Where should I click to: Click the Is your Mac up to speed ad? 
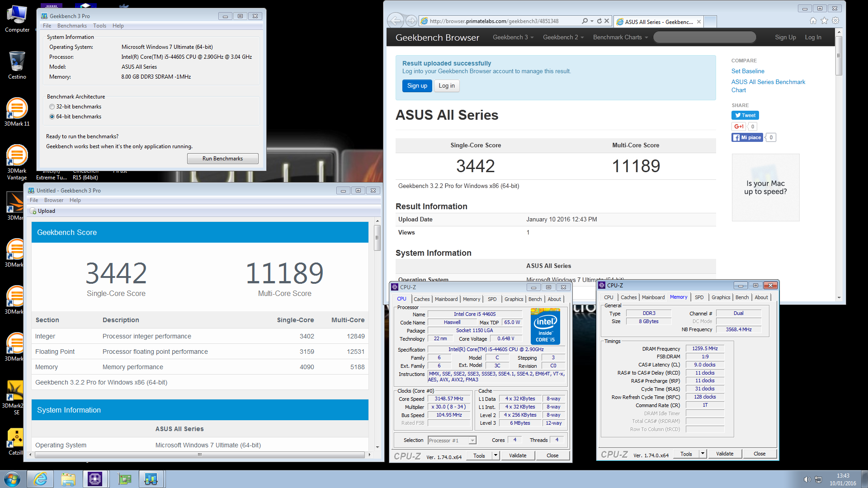click(x=765, y=188)
